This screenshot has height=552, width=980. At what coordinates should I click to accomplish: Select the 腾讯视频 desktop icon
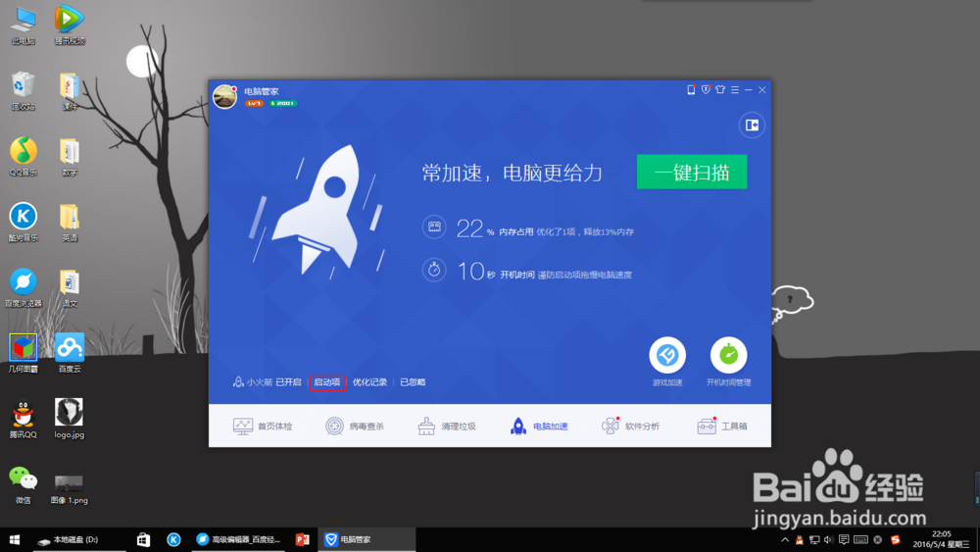click(70, 25)
